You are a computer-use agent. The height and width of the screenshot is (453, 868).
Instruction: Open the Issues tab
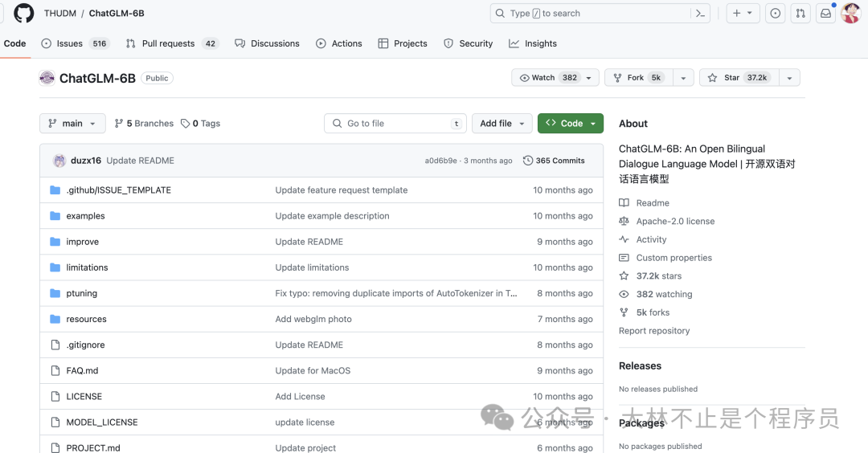[76, 43]
